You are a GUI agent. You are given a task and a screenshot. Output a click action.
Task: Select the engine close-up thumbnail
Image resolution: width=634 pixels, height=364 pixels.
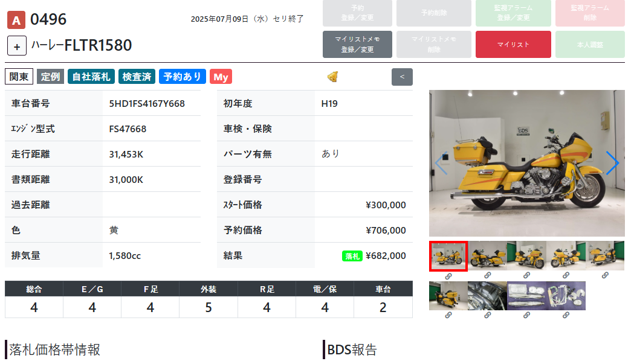click(x=487, y=296)
